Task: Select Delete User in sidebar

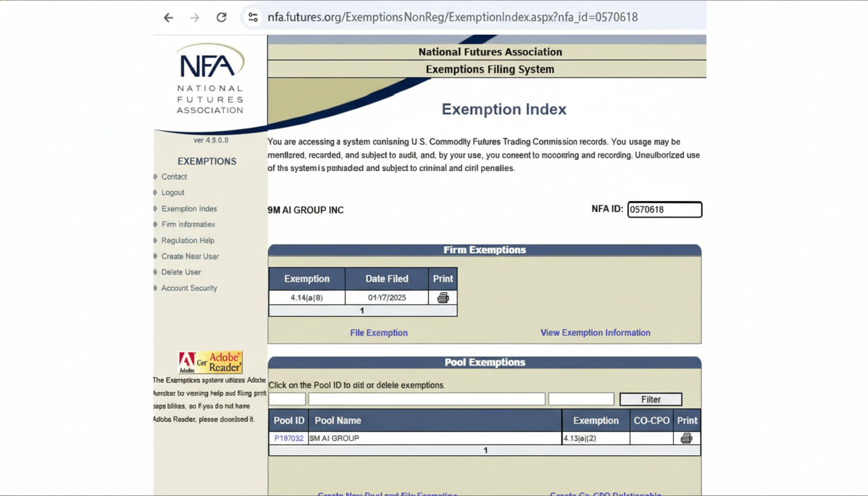Action: 181,273
